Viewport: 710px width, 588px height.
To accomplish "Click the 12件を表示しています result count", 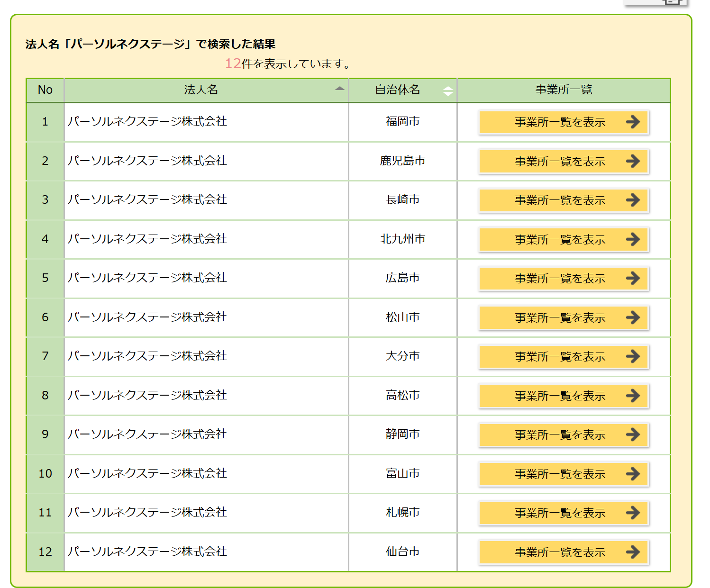I will click(288, 63).
